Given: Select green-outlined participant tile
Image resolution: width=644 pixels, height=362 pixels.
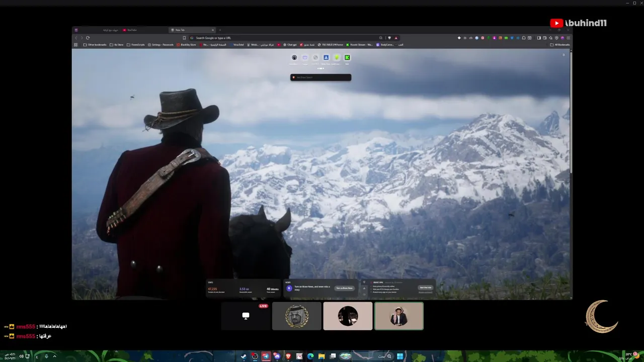Looking at the screenshot, I should coord(399,316).
